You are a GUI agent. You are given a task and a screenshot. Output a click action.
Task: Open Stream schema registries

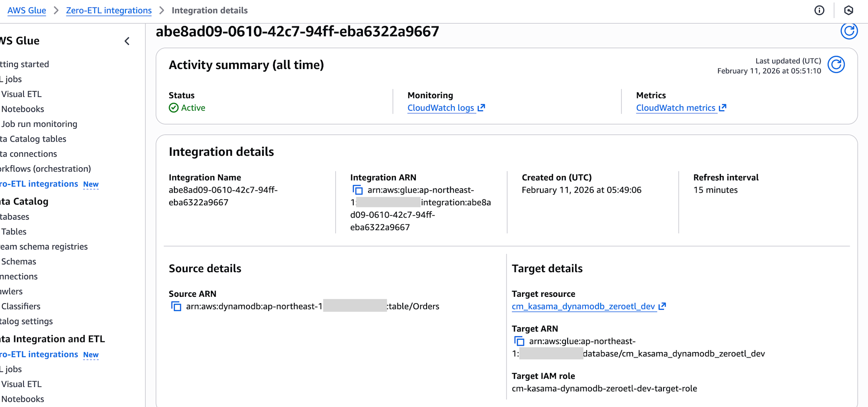(x=44, y=246)
